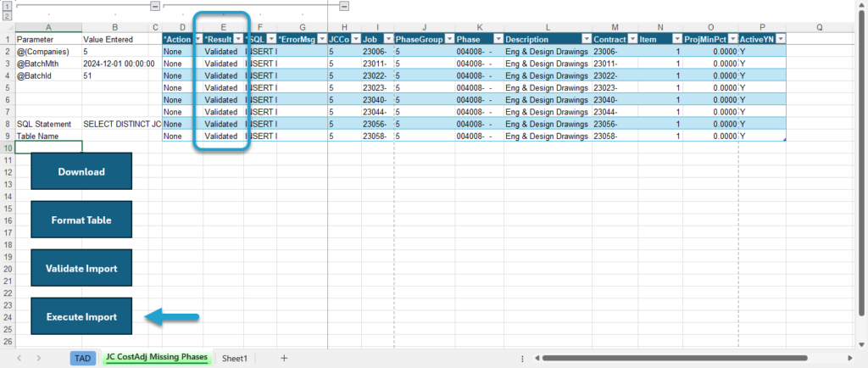Click the SQL Statement label cell
Screen dimensions: 868x368
click(48, 124)
